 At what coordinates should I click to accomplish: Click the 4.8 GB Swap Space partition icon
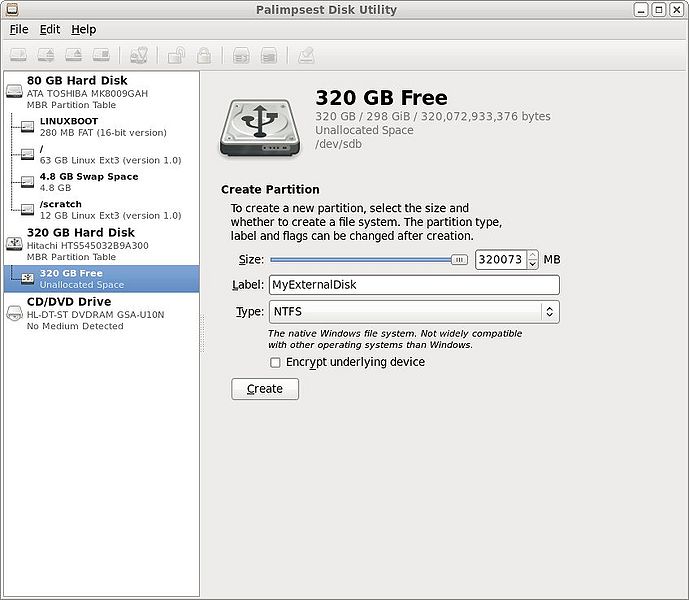(x=27, y=182)
